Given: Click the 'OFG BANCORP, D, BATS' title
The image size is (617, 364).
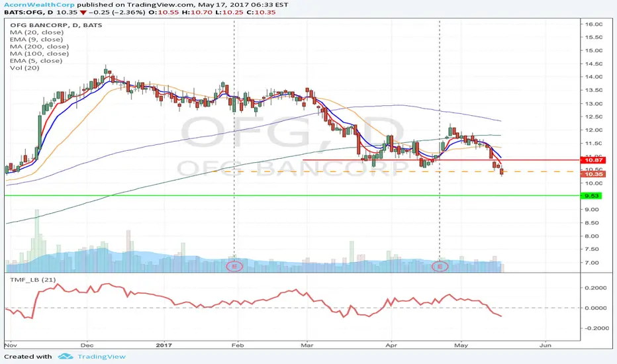Looking at the screenshot, I should [x=56, y=24].
